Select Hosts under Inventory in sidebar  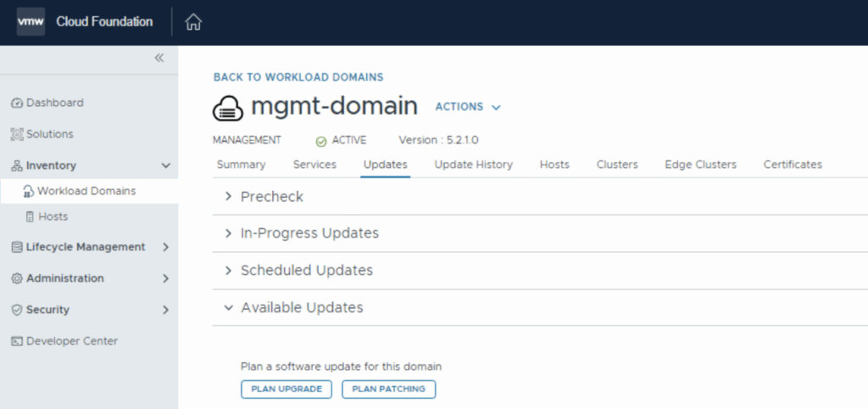pos(53,216)
